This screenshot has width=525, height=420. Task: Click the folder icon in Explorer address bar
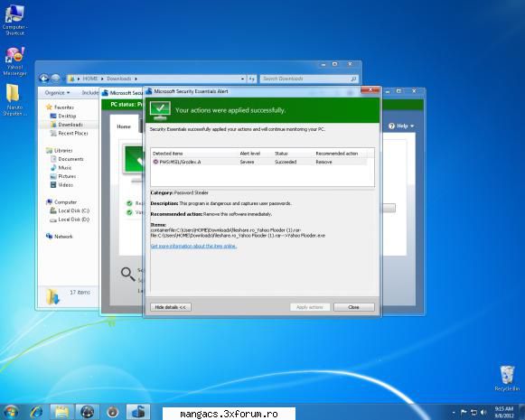coord(71,79)
